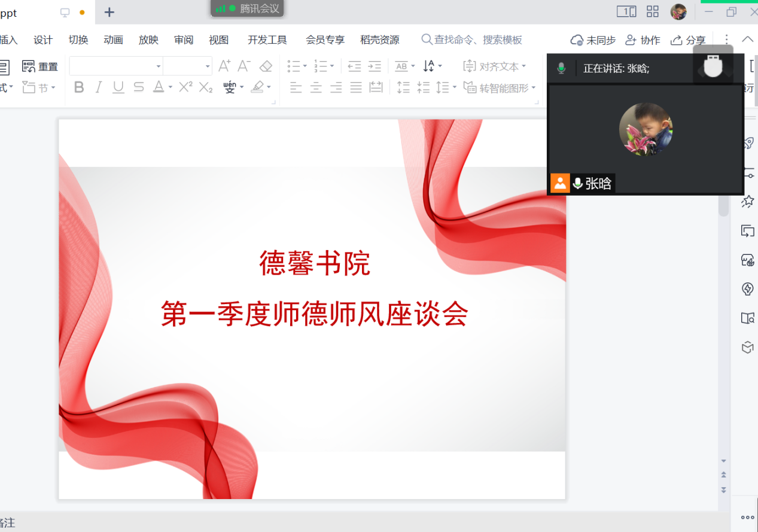Image resolution: width=758 pixels, height=532 pixels.
Task: Increase the font size
Action: point(224,66)
